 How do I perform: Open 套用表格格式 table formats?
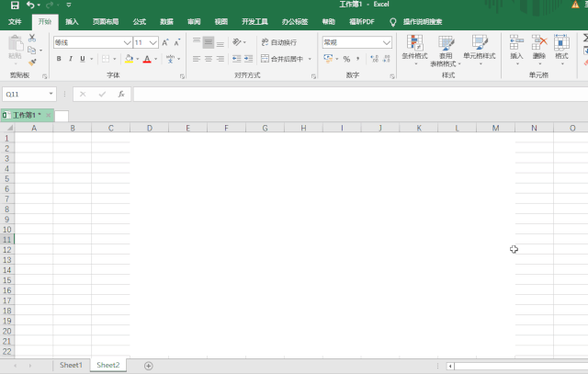coord(446,51)
